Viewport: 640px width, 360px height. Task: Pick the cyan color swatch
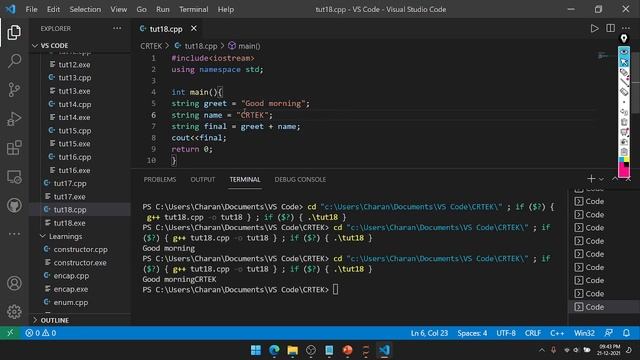coord(621,160)
